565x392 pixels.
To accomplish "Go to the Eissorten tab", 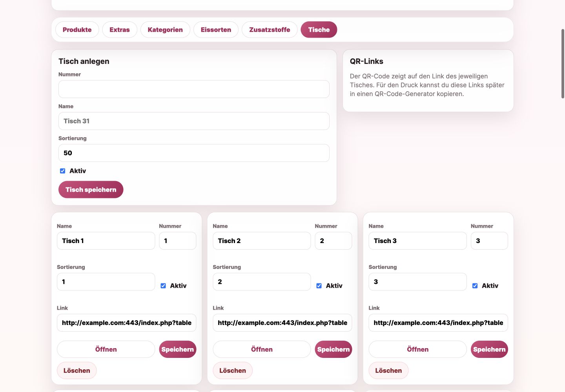I will pos(216,30).
